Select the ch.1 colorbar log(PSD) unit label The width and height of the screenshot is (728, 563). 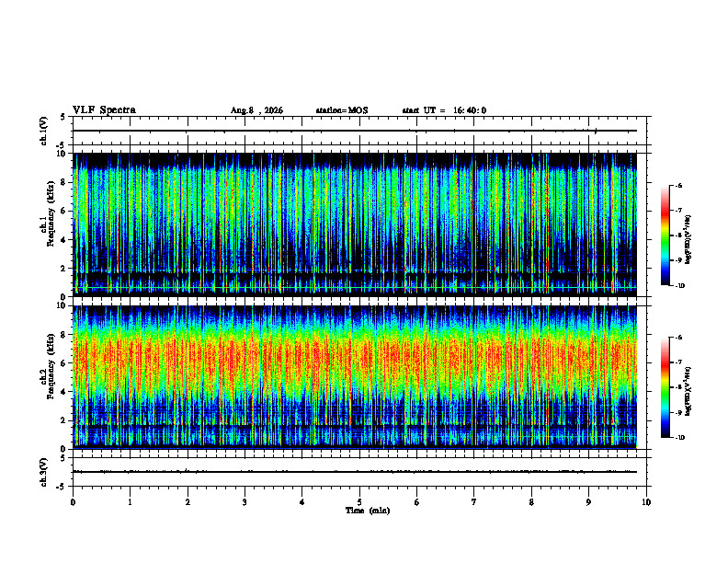pos(688,240)
